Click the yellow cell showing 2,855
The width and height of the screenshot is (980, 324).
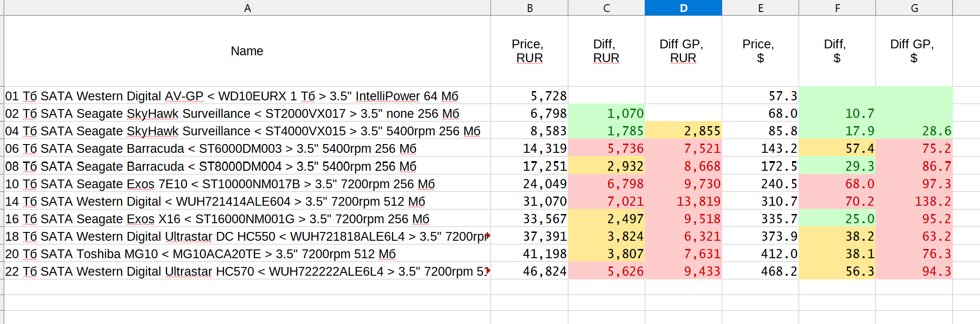click(683, 131)
